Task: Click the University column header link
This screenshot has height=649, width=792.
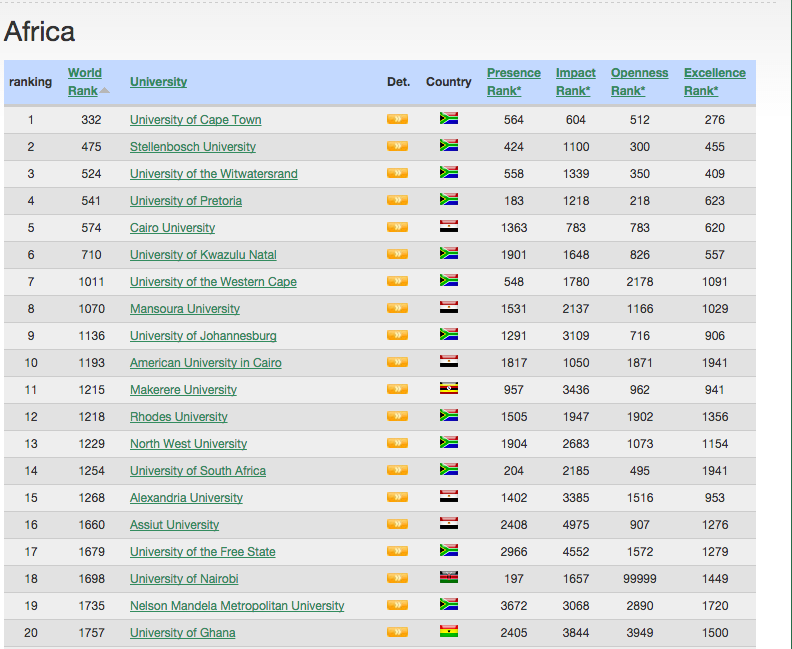Action: 158,82
